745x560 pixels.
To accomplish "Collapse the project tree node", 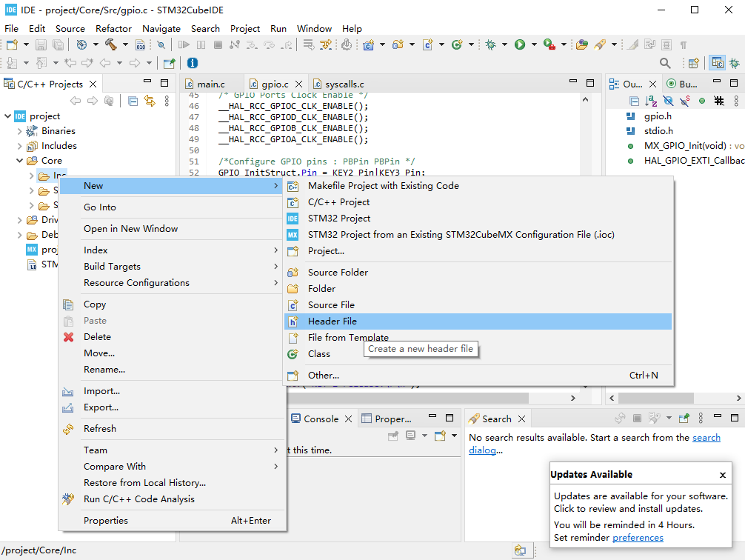I will point(7,116).
